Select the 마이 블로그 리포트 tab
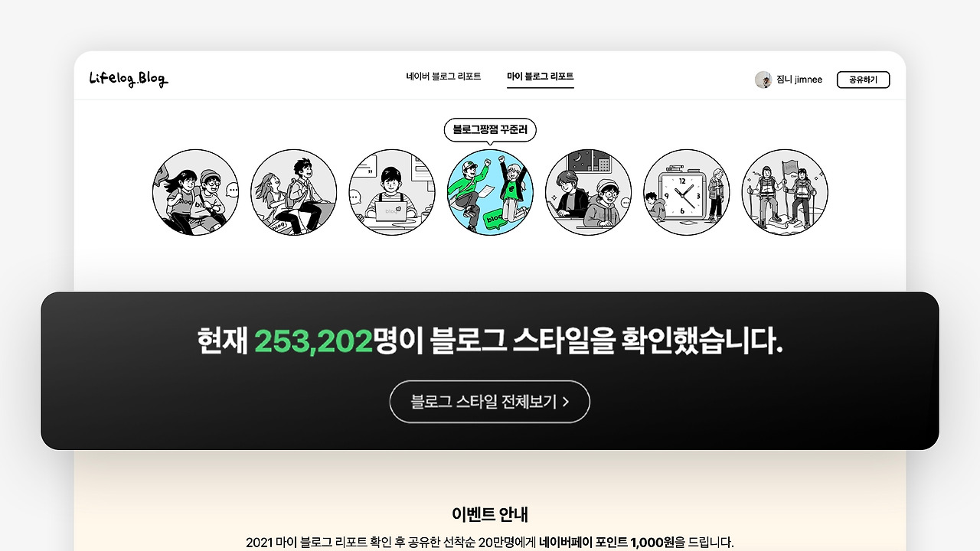 coord(540,77)
